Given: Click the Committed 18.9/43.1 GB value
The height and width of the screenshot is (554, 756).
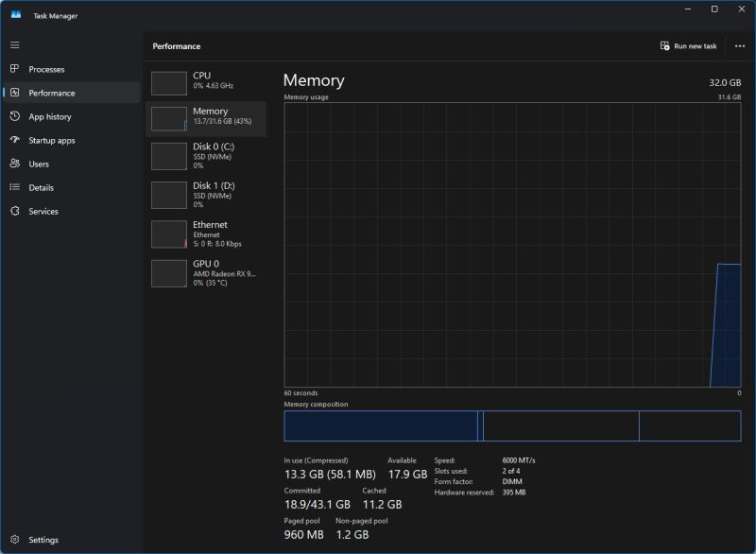Looking at the screenshot, I should pos(318,504).
